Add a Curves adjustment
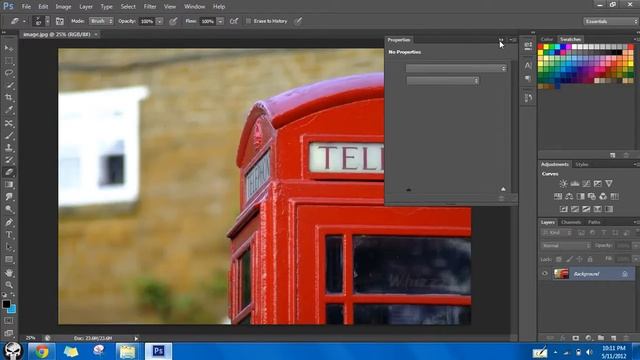 [586, 184]
